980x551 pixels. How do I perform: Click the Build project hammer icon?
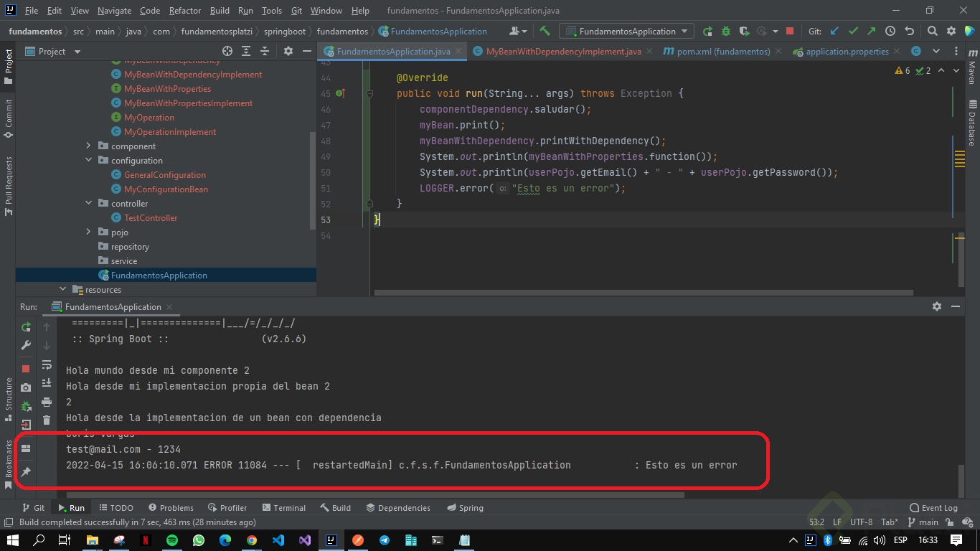click(x=545, y=31)
